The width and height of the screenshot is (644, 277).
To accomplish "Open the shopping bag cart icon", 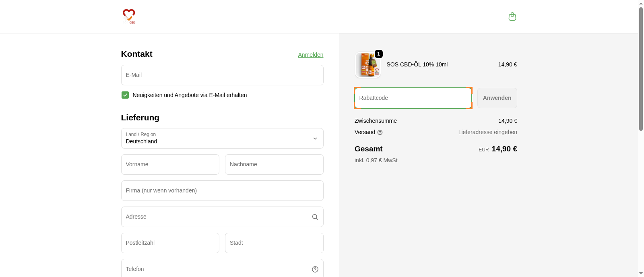I will click(512, 17).
